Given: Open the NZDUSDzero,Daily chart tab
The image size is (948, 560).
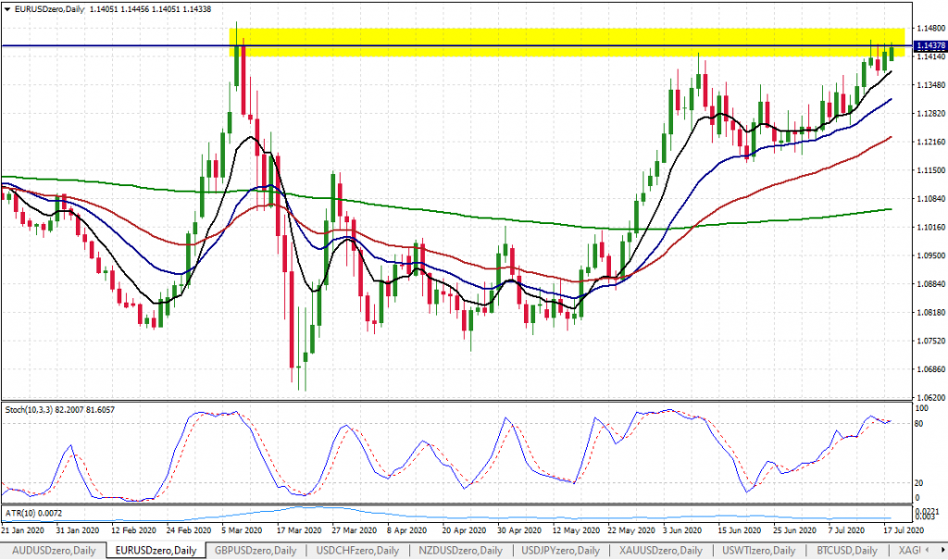Looking at the screenshot, I should tap(460, 551).
